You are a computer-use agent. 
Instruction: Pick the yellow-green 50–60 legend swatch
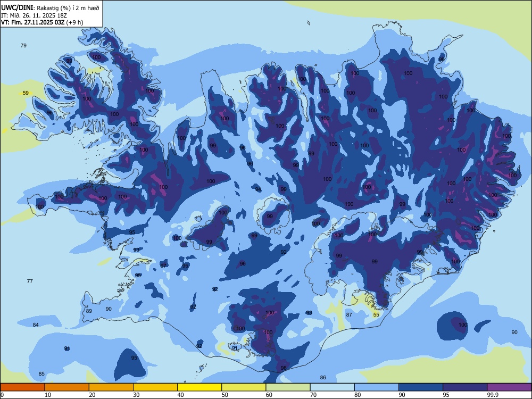pyautogui.click(x=244, y=387)
